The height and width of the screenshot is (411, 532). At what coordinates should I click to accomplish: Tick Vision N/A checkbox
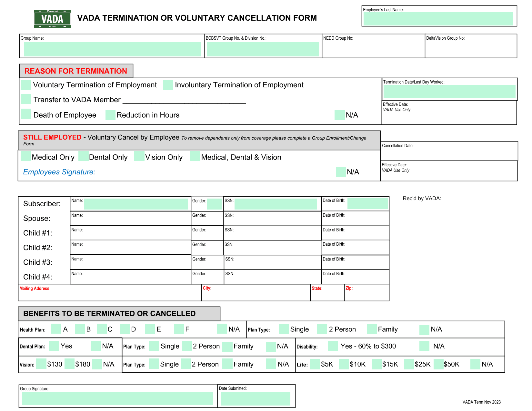click(97, 364)
